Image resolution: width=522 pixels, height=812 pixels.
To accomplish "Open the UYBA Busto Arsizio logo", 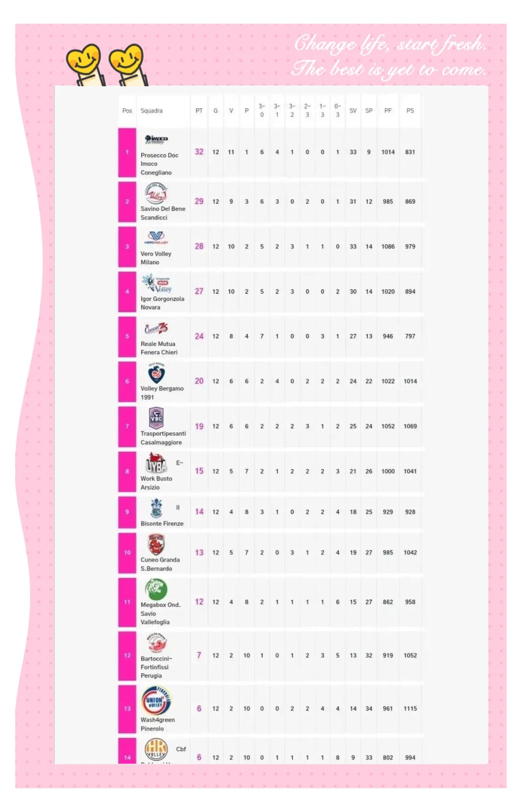I will point(156,464).
